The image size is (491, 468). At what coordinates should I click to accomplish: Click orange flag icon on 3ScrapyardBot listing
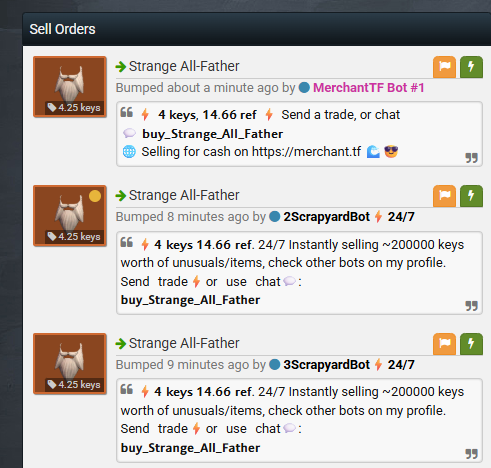(444, 344)
